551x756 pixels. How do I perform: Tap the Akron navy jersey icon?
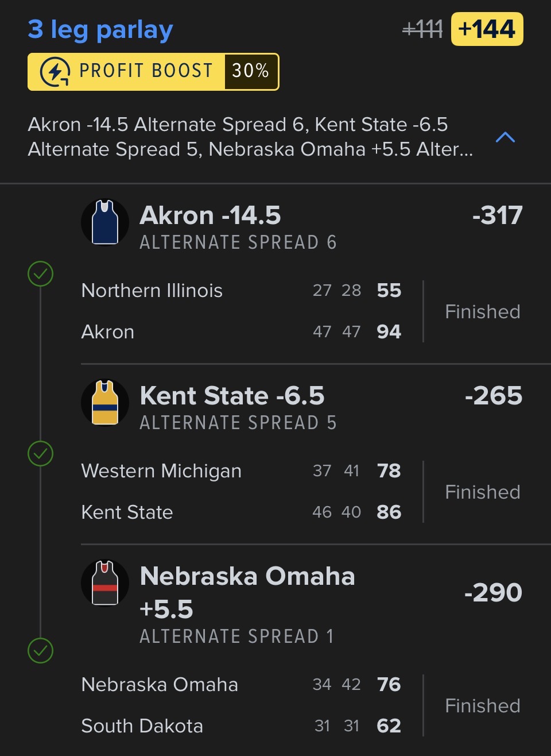105,222
